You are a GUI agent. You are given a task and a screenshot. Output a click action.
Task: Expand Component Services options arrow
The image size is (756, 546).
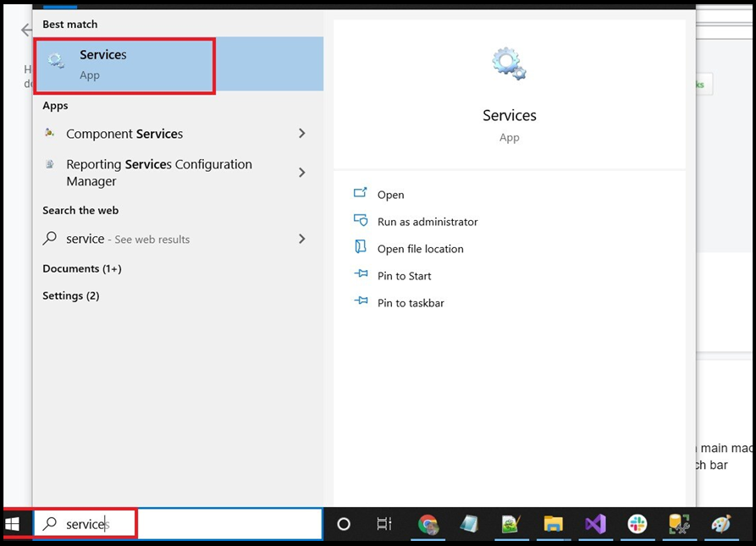pos(302,134)
